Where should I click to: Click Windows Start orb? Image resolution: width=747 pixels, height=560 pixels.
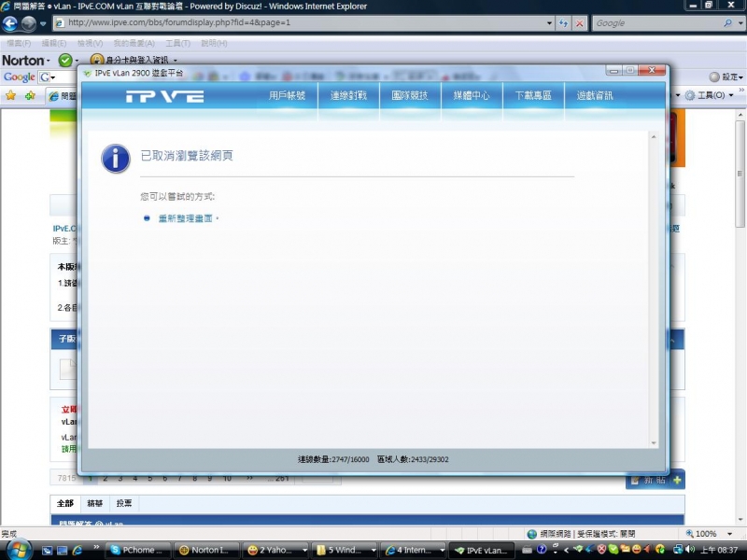click(x=18, y=549)
